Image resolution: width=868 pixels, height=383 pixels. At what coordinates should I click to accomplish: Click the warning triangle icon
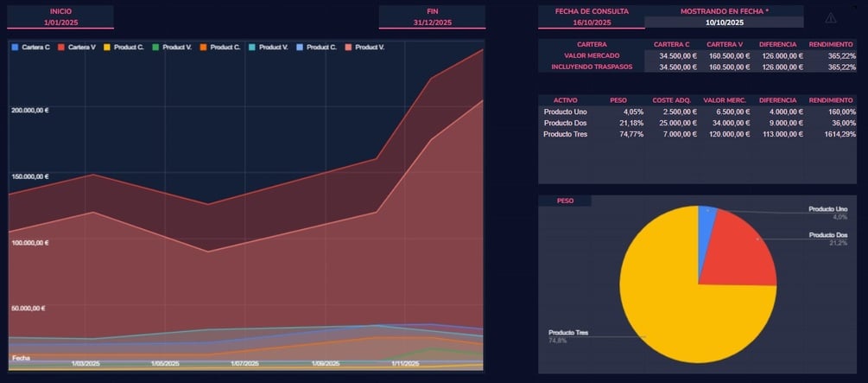(x=830, y=18)
